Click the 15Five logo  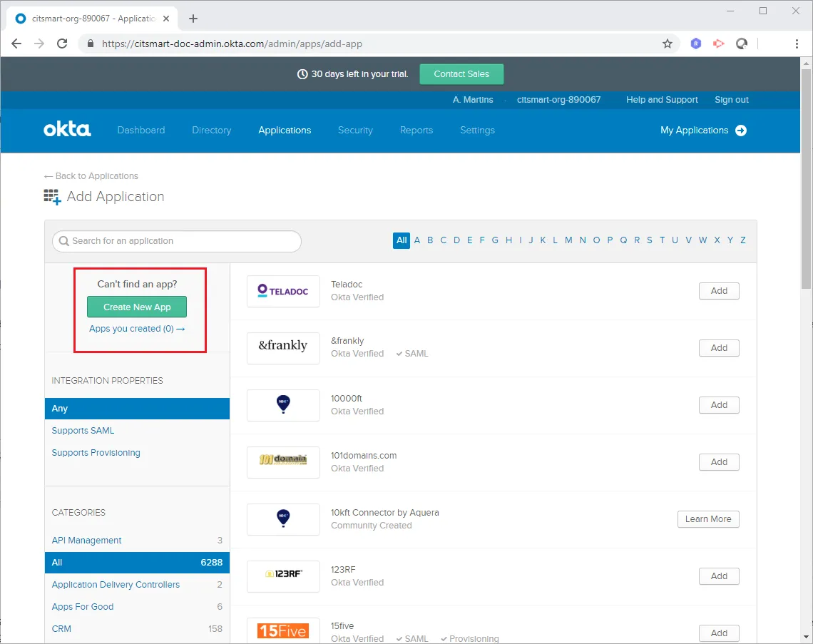(283, 630)
